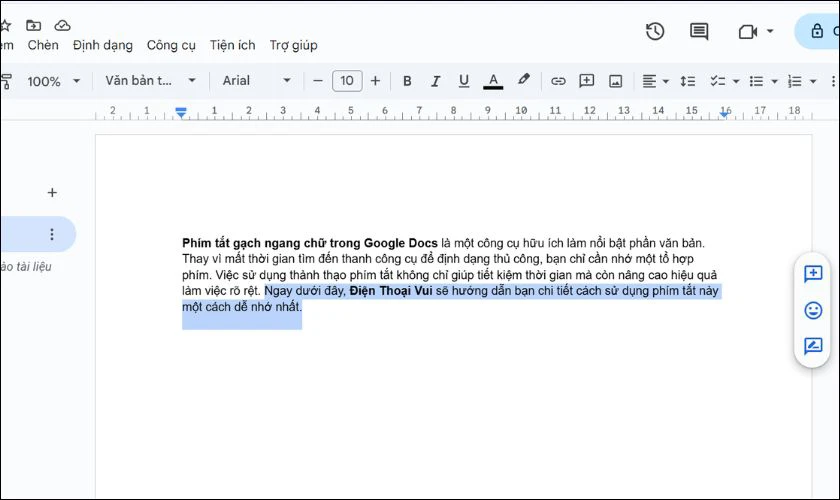Click the text 'một cách dễ nhớ nhất.'

(242, 307)
